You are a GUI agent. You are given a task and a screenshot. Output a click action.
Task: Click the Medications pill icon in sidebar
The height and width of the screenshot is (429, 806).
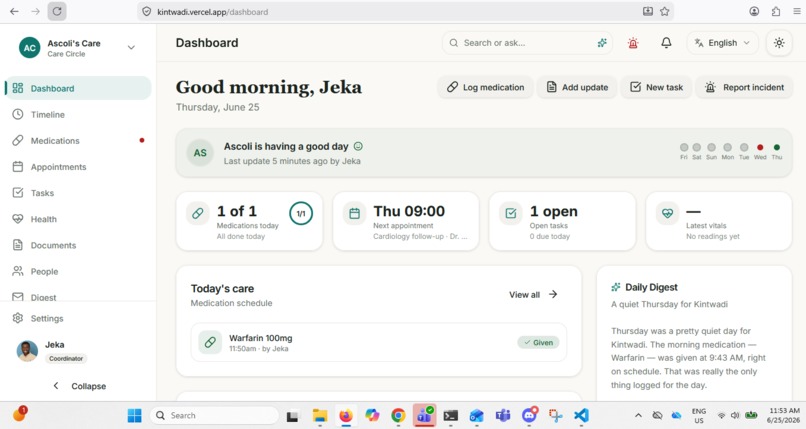(17, 140)
